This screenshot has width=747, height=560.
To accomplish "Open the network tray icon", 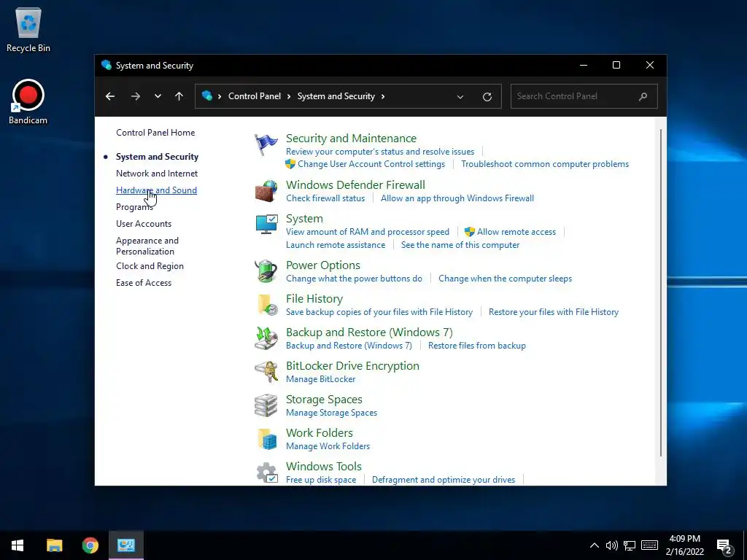I will (630, 545).
